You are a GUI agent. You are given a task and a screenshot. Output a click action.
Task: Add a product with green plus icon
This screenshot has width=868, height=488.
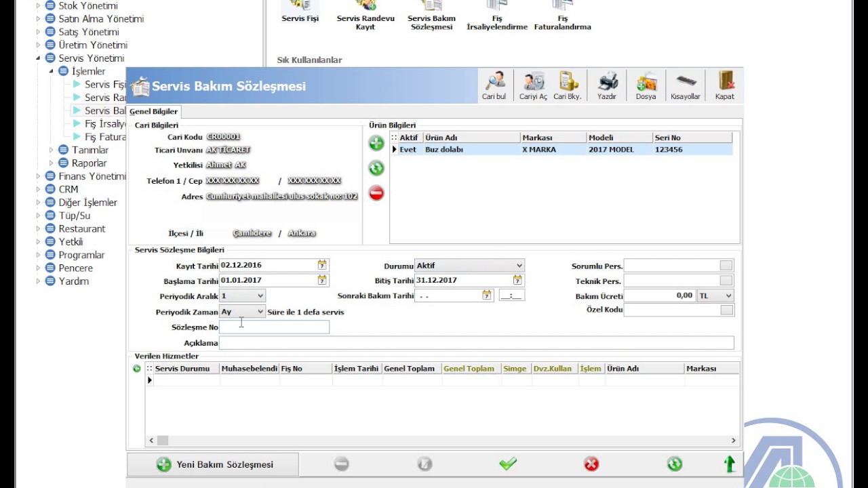point(376,143)
